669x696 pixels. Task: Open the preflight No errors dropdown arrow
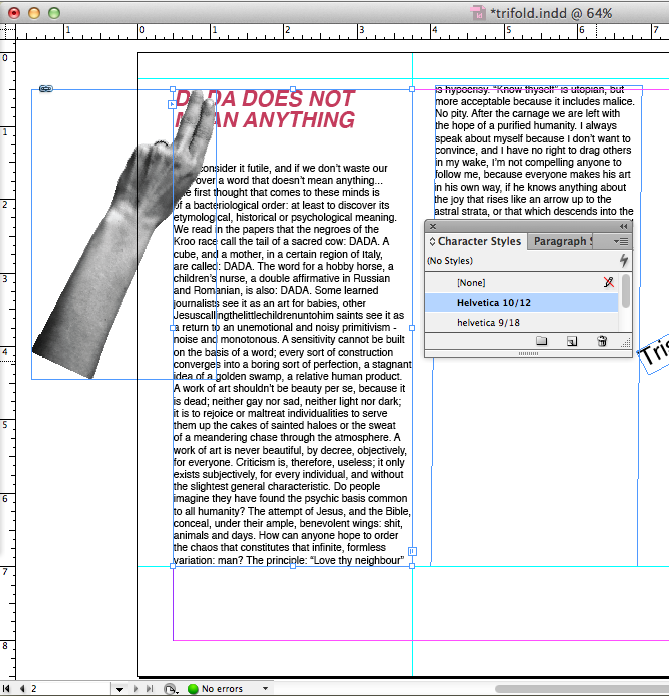[x=265, y=689]
